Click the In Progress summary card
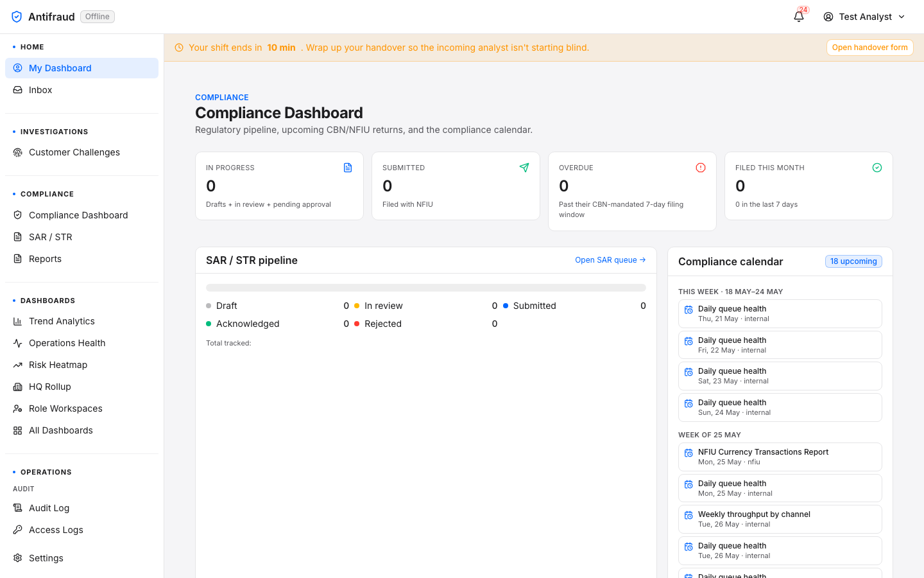The width and height of the screenshot is (924, 578). coord(279,186)
